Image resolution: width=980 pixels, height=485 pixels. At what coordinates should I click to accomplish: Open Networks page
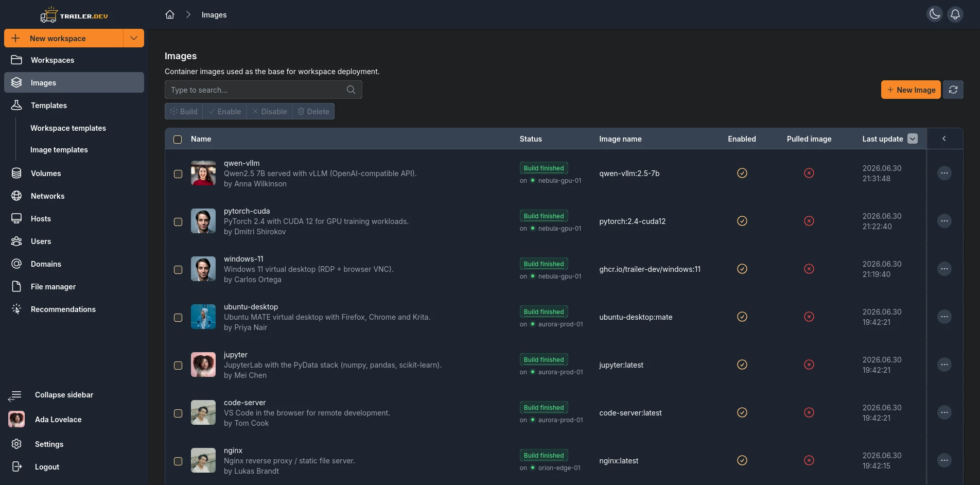(x=74, y=196)
